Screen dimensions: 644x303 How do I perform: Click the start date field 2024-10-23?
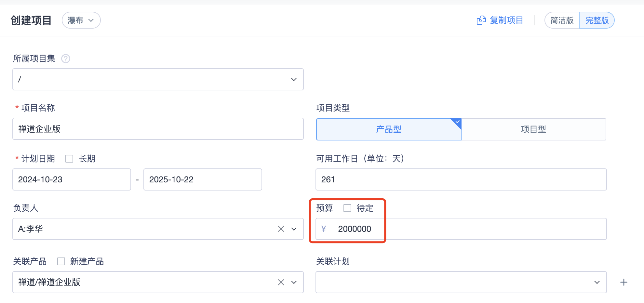tap(72, 179)
